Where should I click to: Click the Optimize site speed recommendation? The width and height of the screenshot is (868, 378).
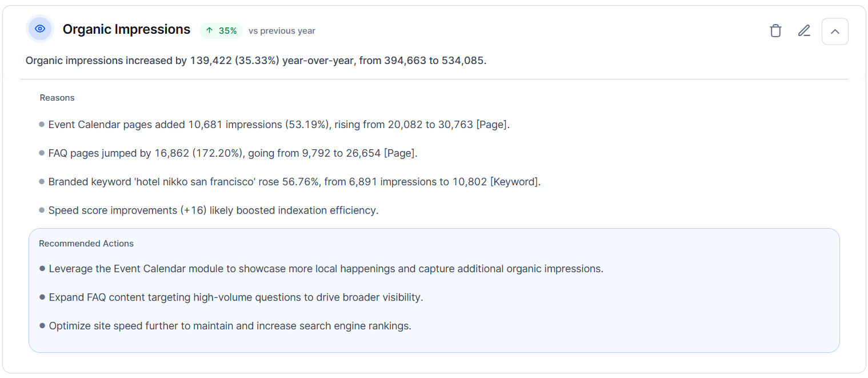point(230,326)
